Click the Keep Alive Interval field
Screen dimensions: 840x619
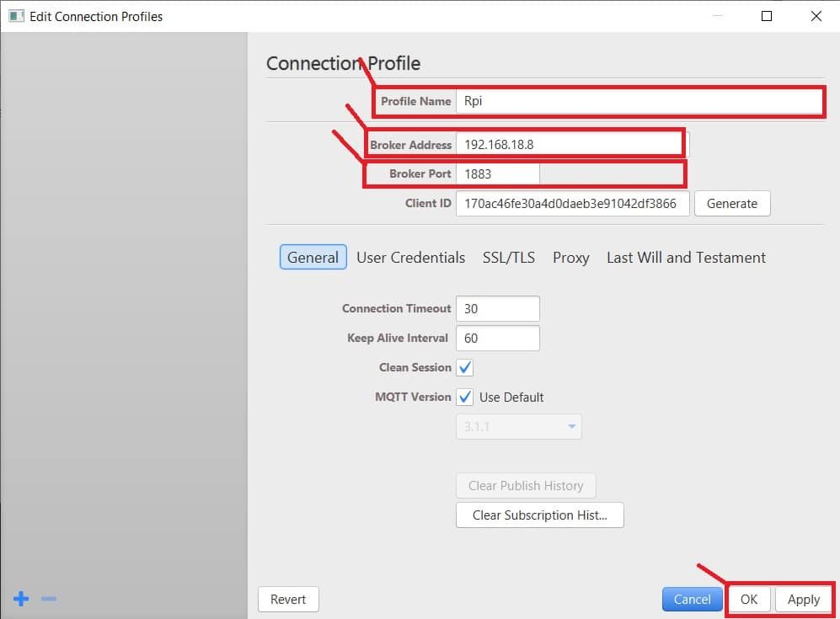click(x=498, y=338)
